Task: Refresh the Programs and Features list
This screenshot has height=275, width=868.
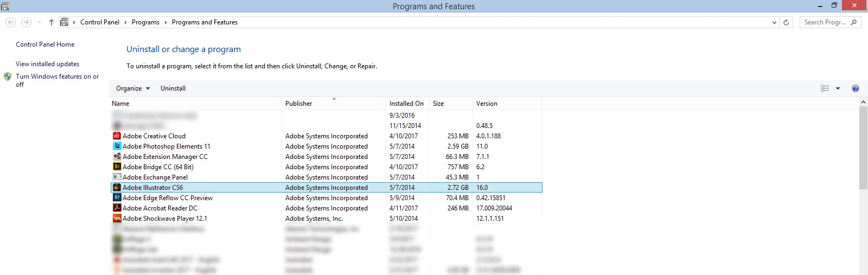Action: click(x=786, y=22)
